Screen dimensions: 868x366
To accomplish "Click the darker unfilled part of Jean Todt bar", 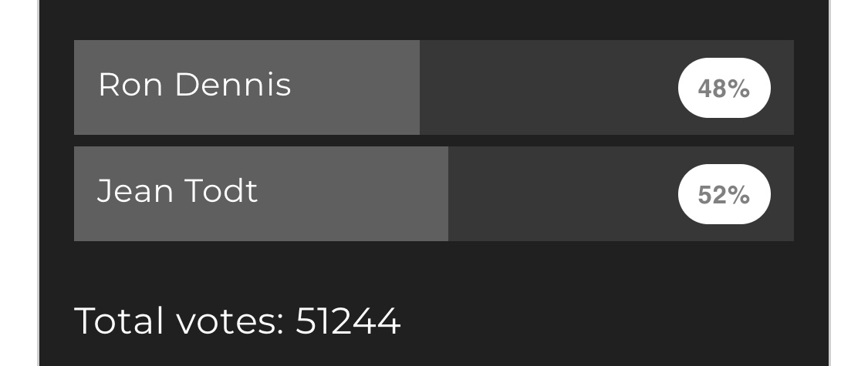I will point(563,193).
